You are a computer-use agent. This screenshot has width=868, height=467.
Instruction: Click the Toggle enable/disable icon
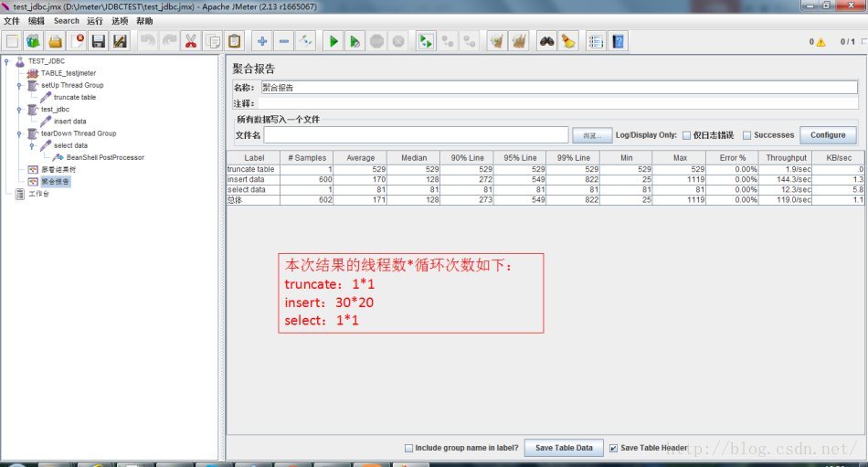(x=305, y=41)
